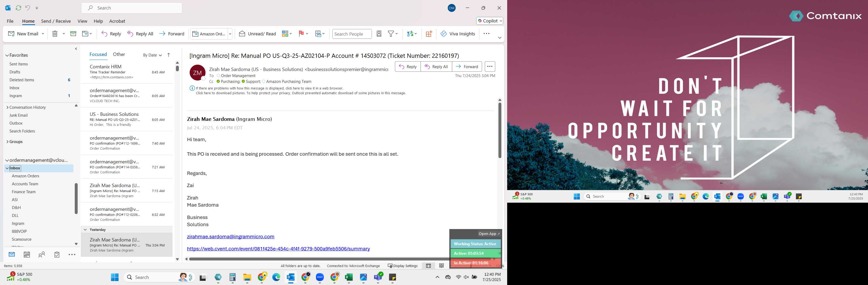Open Viva Insights from the ribbon

tap(458, 34)
